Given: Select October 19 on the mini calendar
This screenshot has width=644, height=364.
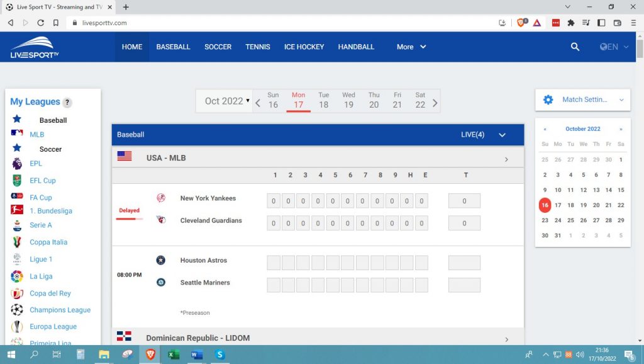Looking at the screenshot, I should pyautogui.click(x=582, y=205).
